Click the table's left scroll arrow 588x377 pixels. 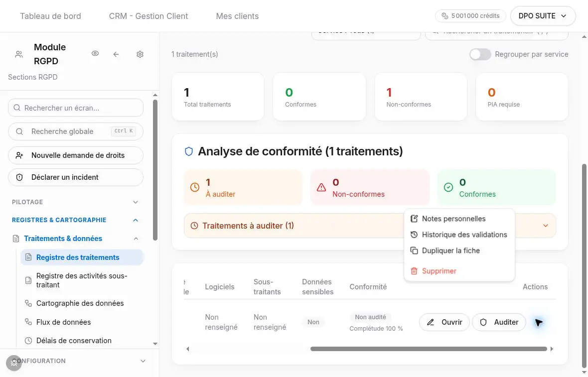(187, 349)
